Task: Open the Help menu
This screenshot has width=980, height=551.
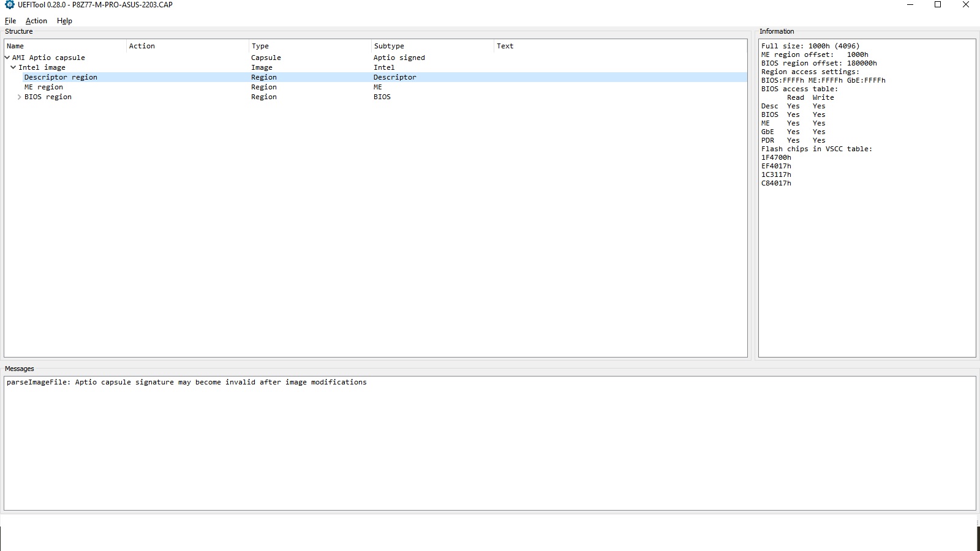Action: [x=64, y=21]
